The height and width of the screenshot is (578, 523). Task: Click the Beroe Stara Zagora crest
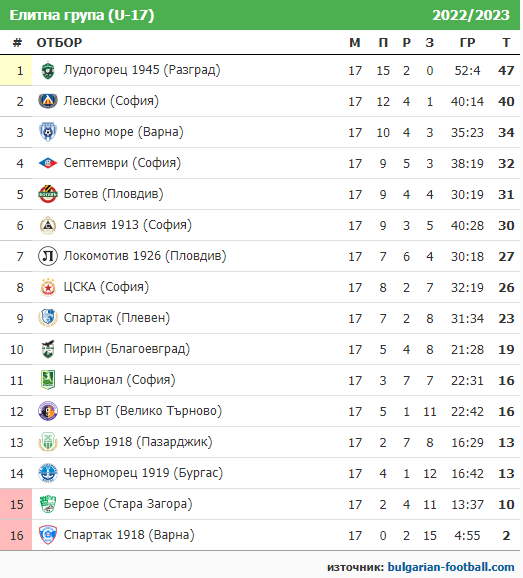pyautogui.click(x=48, y=504)
